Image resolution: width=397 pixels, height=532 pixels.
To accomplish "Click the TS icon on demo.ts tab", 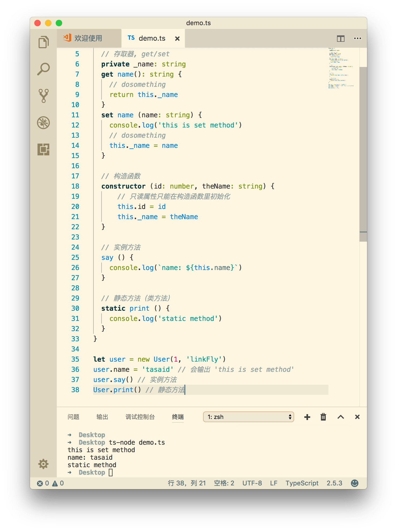I will pos(131,38).
